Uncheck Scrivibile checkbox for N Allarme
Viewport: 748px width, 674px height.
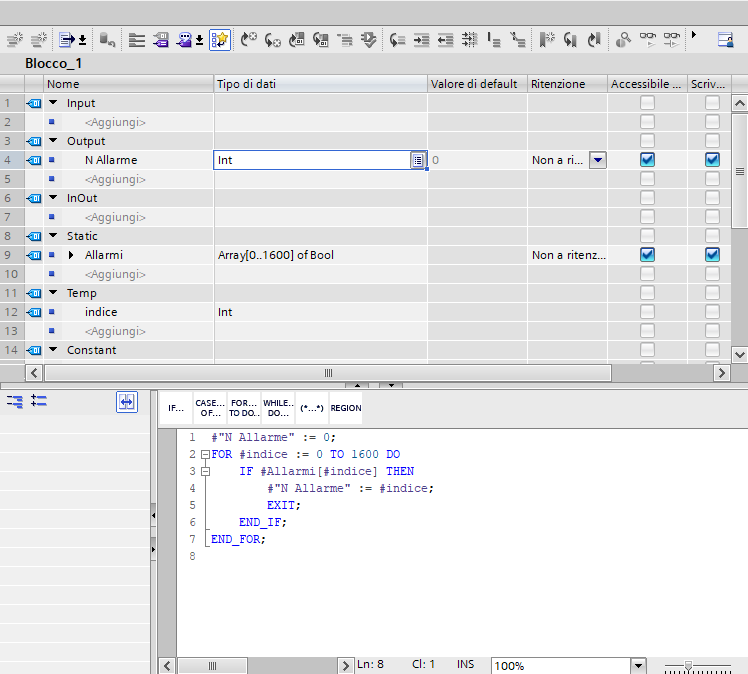(x=712, y=160)
